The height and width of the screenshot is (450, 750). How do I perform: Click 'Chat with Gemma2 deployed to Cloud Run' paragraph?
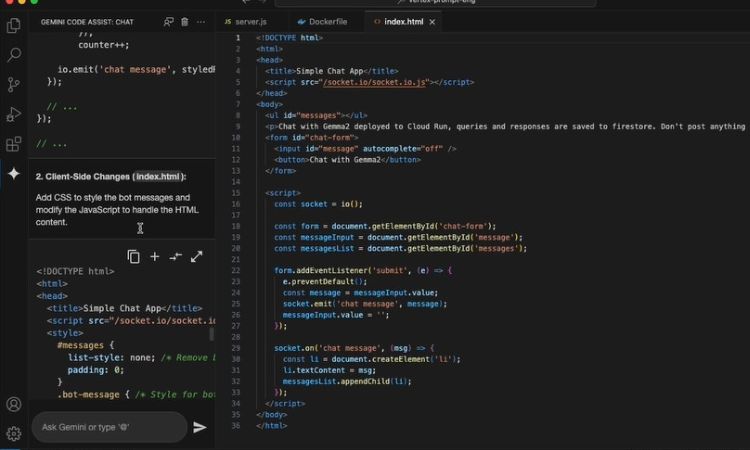(363, 127)
